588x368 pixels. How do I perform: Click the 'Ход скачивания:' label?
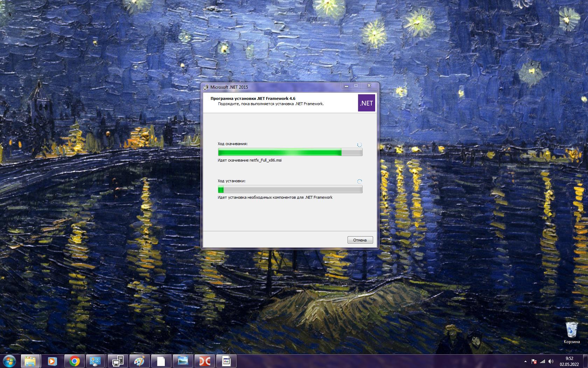tap(232, 144)
